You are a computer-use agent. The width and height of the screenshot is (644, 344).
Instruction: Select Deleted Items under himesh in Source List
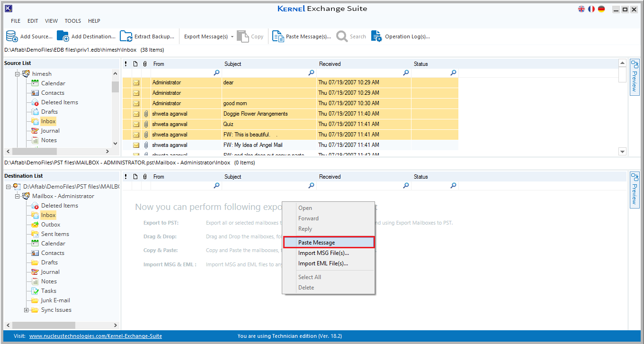(x=60, y=102)
